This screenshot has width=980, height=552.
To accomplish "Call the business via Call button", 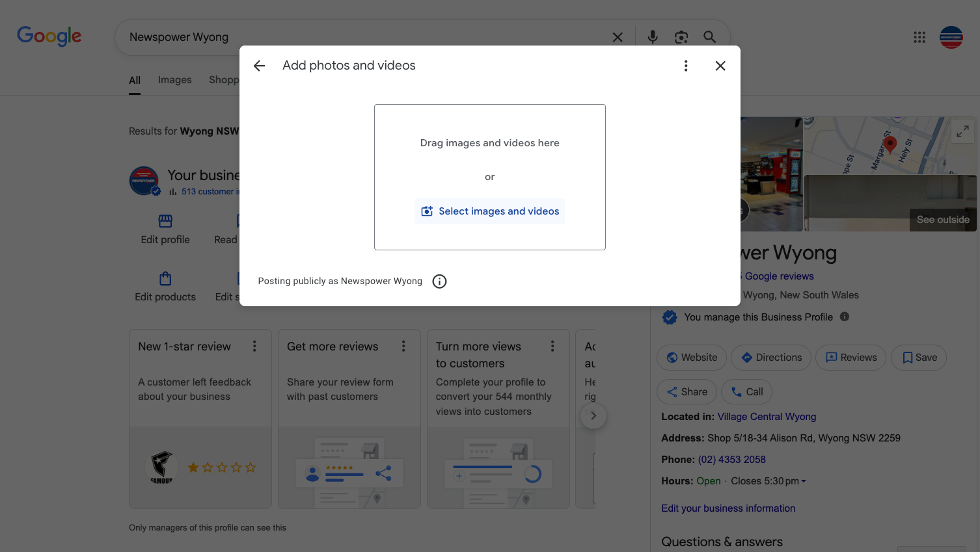I will point(747,392).
